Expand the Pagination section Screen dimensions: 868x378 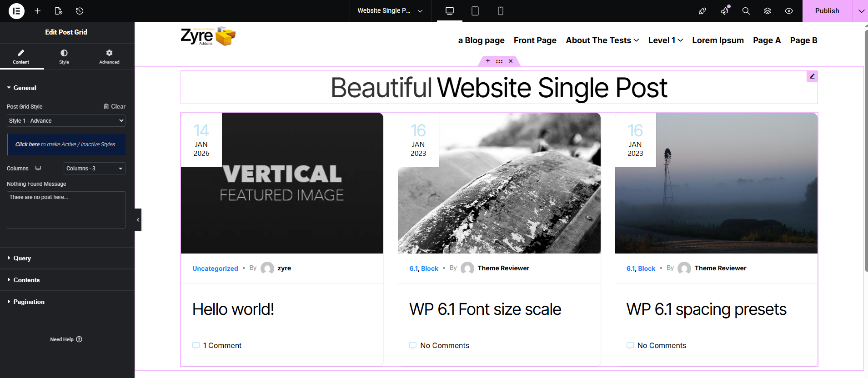click(x=29, y=302)
